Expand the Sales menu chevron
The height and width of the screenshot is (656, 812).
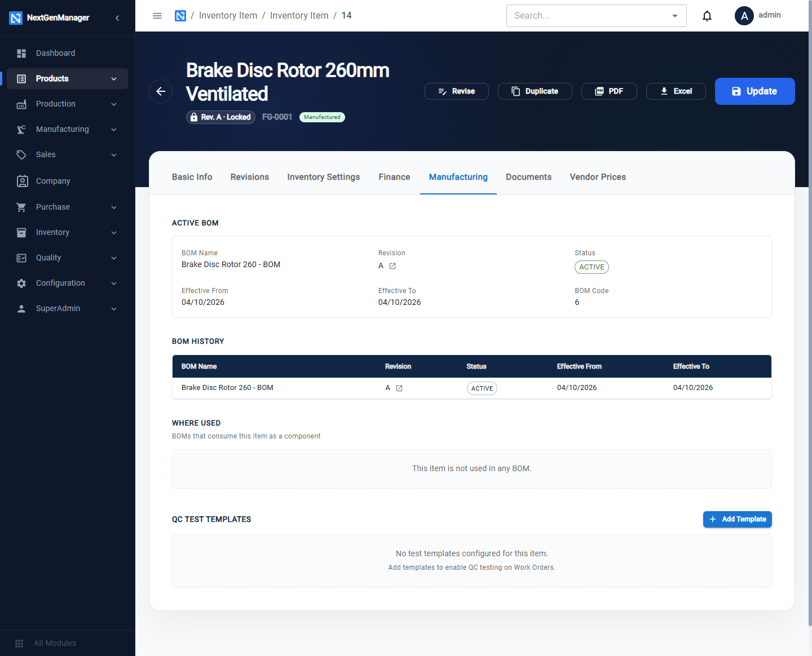tap(114, 155)
